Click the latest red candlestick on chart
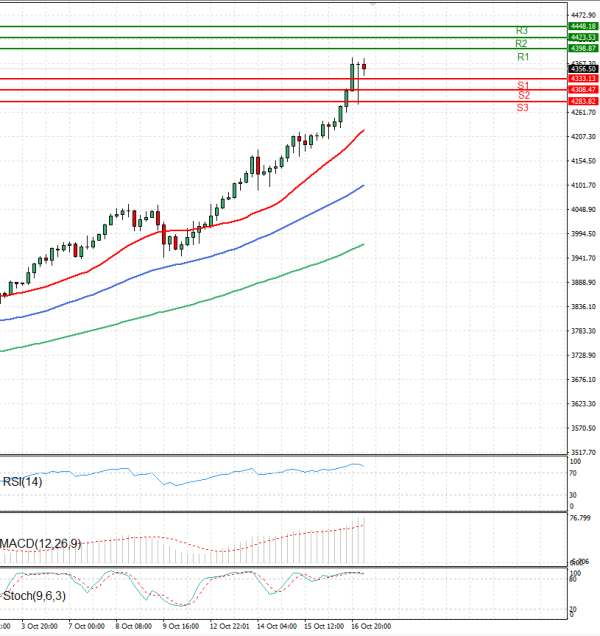Viewport: 600px width, 636px height. (x=365, y=67)
